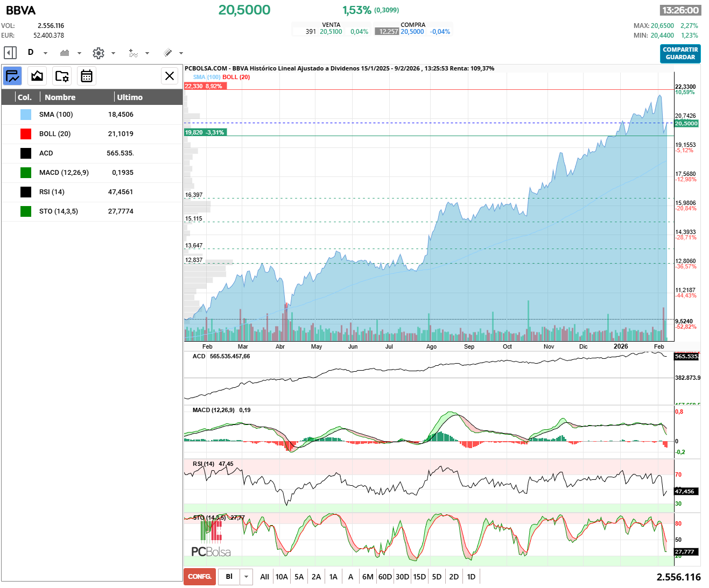Close the indicators panel with the X
This screenshot has width=709, height=588.
[x=170, y=76]
